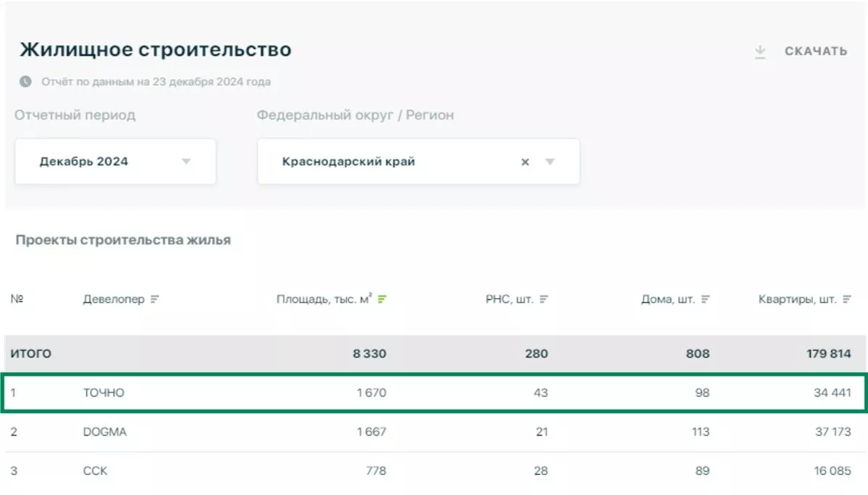Open developer ССК
Viewport: 868px width, 495px height.
tap(95, 470)
